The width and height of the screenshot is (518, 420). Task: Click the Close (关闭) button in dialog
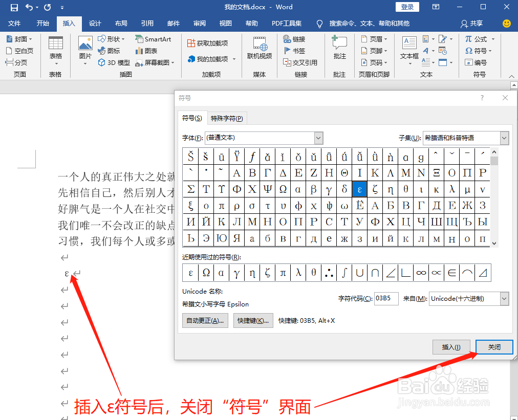pos(494,347)
